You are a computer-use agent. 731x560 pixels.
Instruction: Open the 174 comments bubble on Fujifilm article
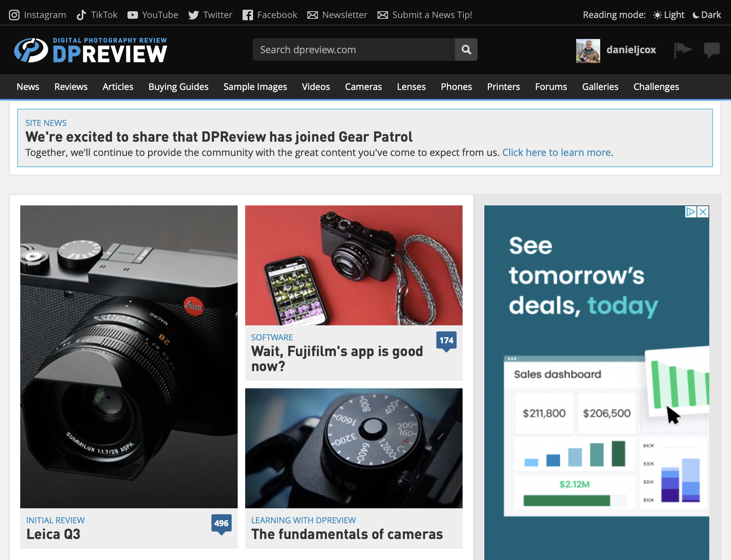(x=446, y=341)
